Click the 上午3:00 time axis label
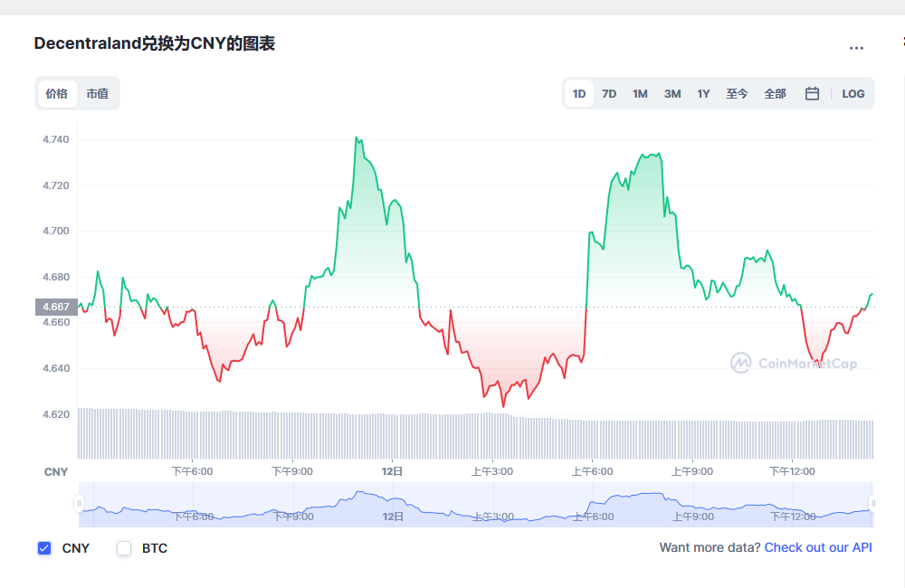The height and width of the screenshot is (588, 905). click(x=492, y=471)
